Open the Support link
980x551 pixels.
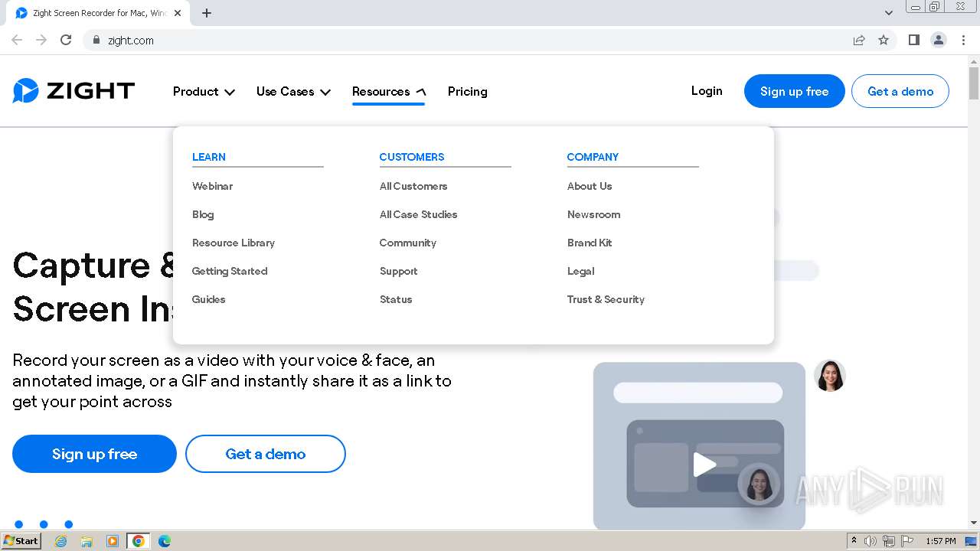[399, 271]
